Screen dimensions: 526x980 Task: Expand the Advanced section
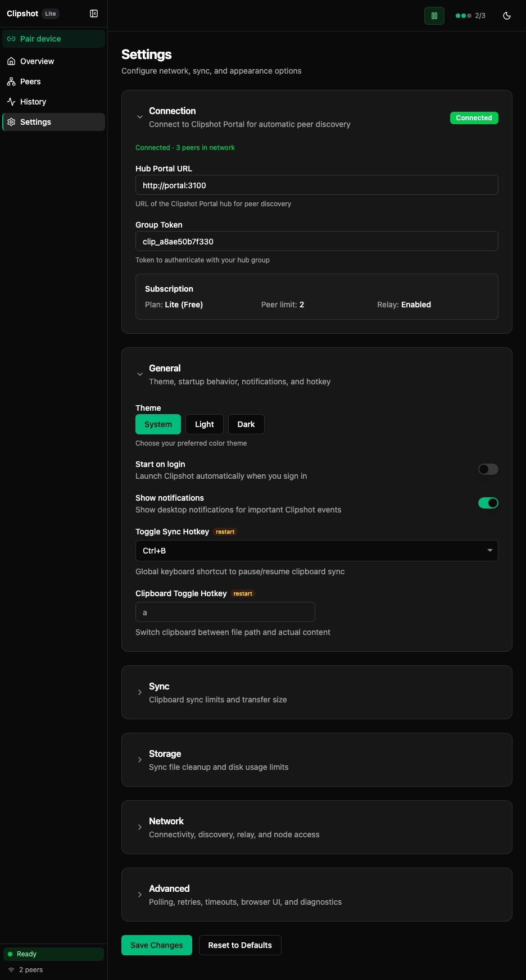pyautogui.click(x=140, y=895)
